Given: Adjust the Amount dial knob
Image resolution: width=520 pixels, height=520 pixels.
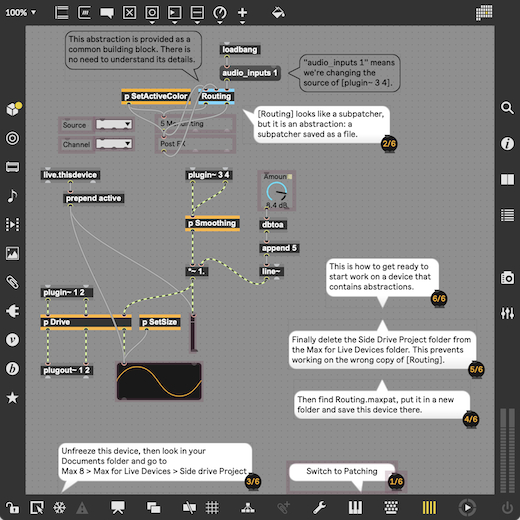Looking at the screenshot, I should (276, 192).
